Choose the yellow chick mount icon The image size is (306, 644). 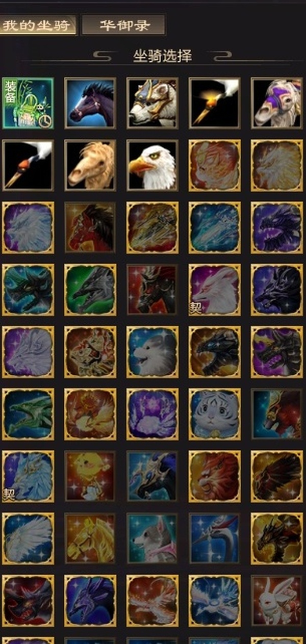[x=90, y=476]
